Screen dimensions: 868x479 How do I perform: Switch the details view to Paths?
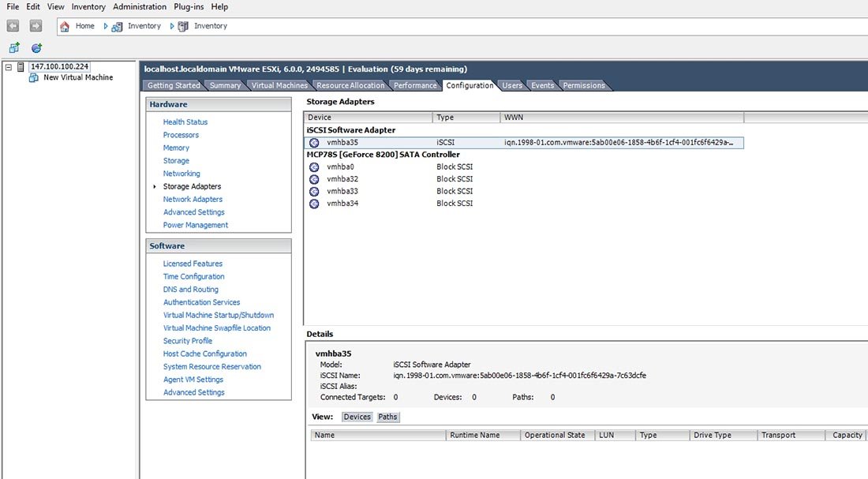(387, 417)
